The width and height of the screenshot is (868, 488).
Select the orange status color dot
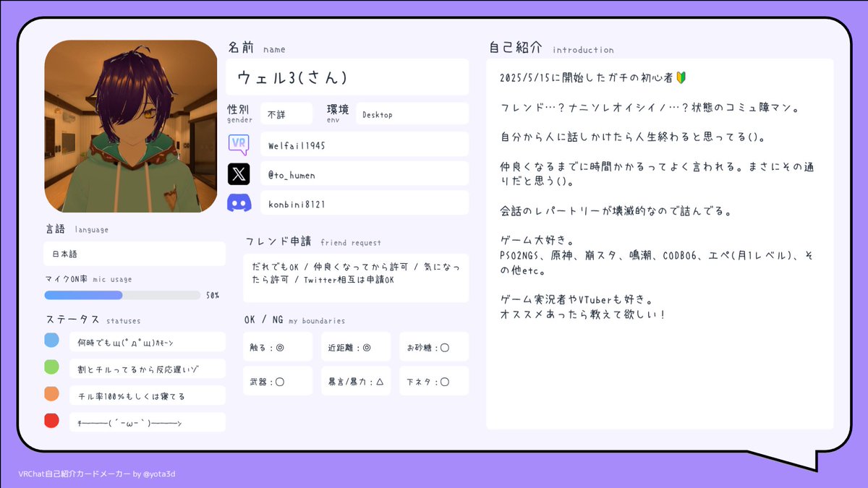click(x=51, y=394)
